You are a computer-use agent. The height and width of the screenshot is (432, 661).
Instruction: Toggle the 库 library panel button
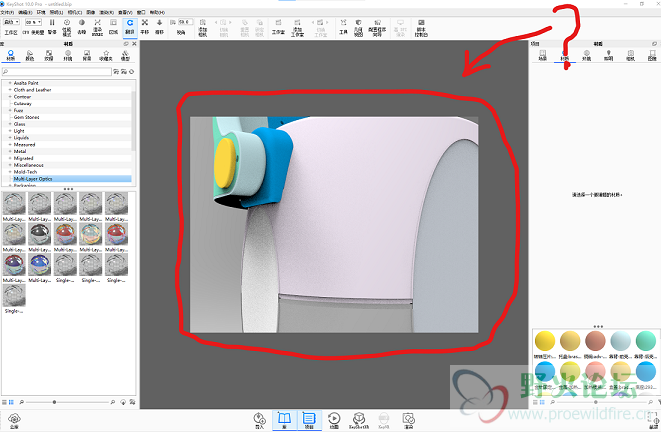tap(285, 420)
